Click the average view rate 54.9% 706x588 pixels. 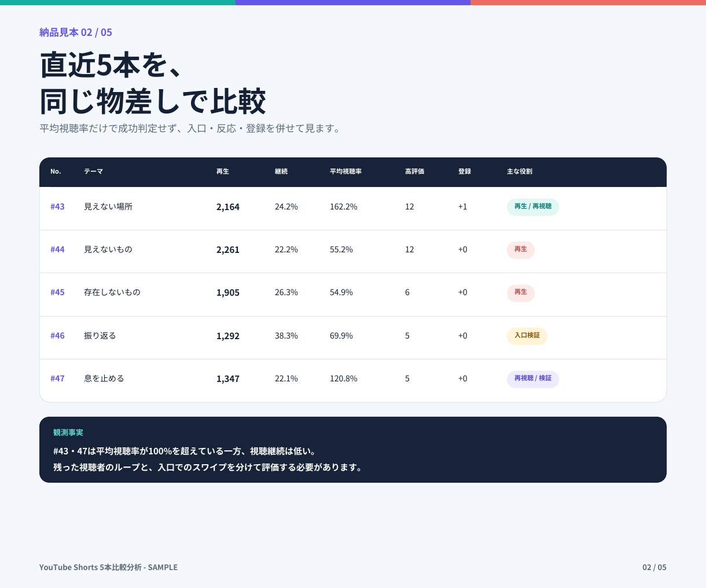[x=341, y=292]
